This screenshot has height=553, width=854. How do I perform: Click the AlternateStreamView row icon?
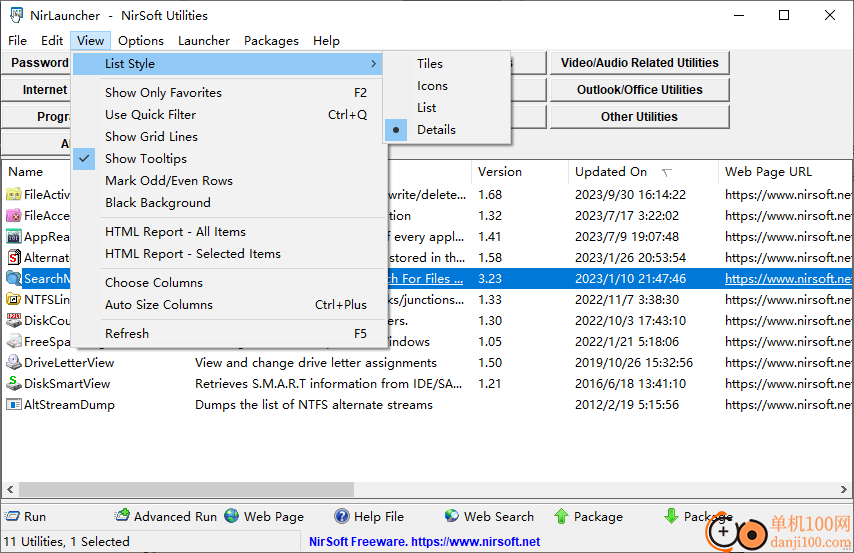14,258
